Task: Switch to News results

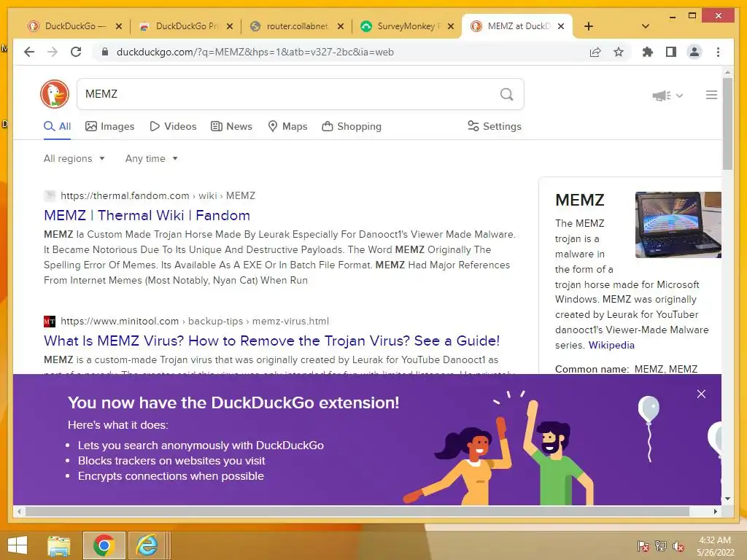Action: click(231, 126)
